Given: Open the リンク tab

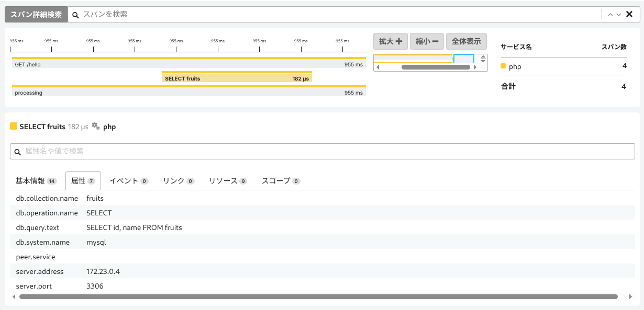Looking at the screenshot, I should pos(179,181).
